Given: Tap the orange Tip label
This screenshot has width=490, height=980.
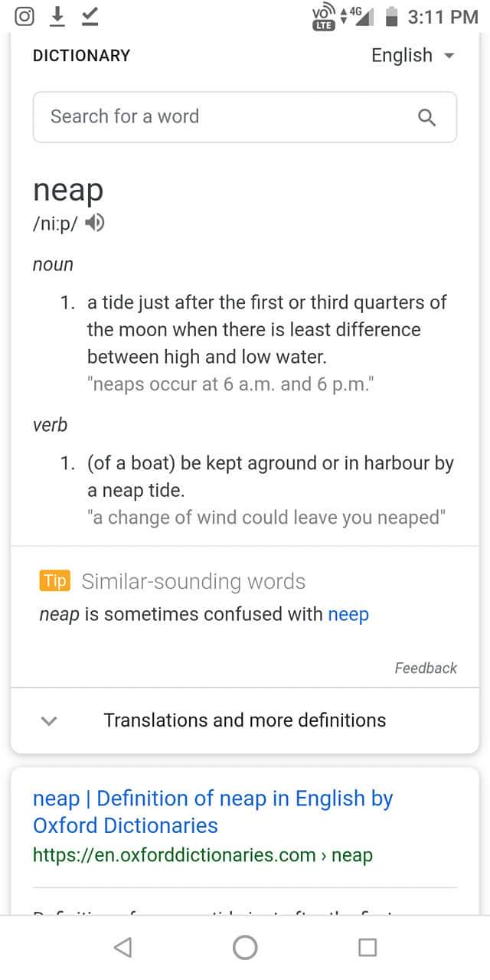Looking at the screenshot, I should [x=54, y=580].
